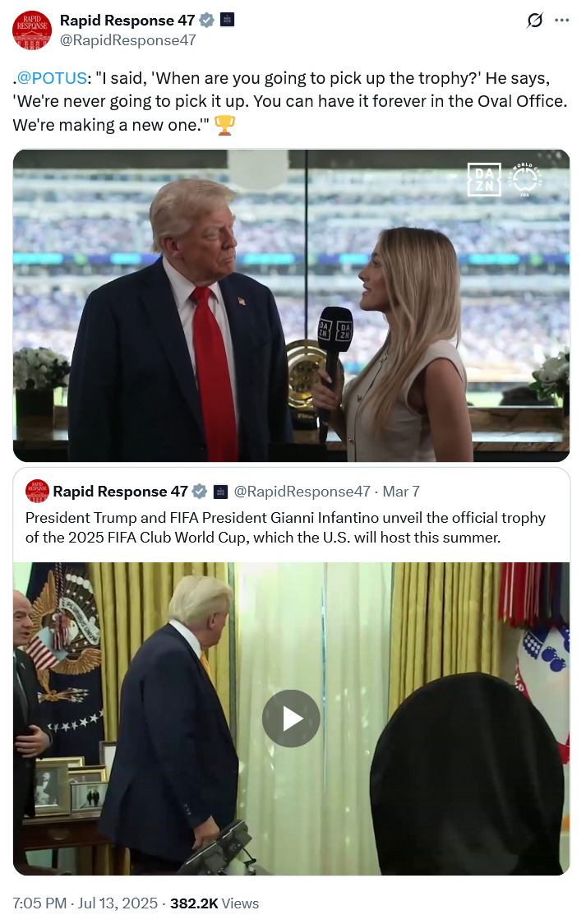Click the @RapidResponse47 handle under the name

pyautogui.click(x=127, y=40)
